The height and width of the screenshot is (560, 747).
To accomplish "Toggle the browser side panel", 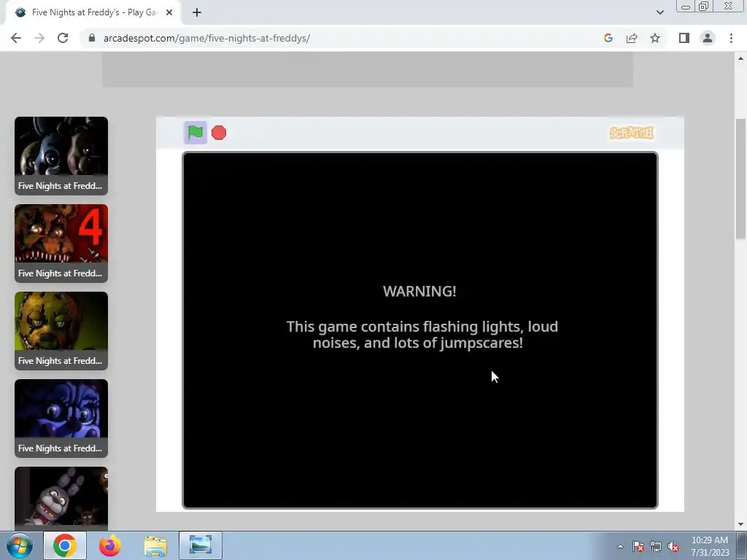I will click(684, 38).
